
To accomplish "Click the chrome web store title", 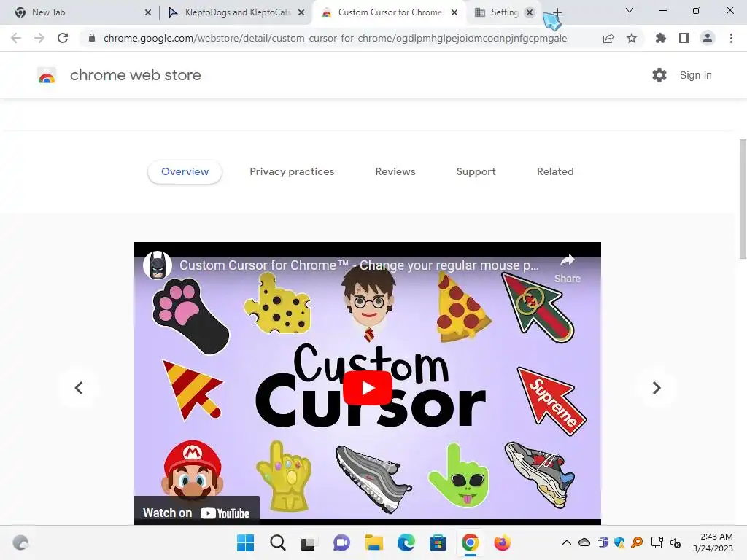I will 135,75.
